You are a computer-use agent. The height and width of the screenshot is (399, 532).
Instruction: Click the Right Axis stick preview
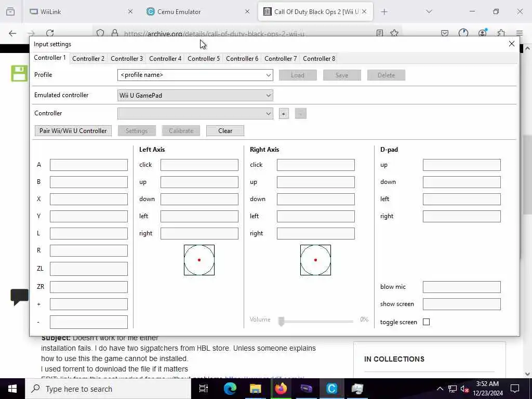[315, 260]
